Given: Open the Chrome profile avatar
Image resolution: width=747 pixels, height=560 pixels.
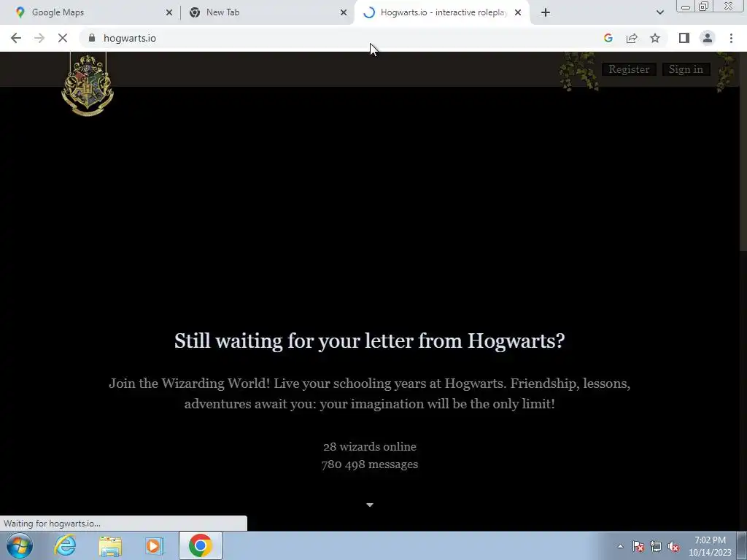Looking at the screenshot, I should coord(708,38).
